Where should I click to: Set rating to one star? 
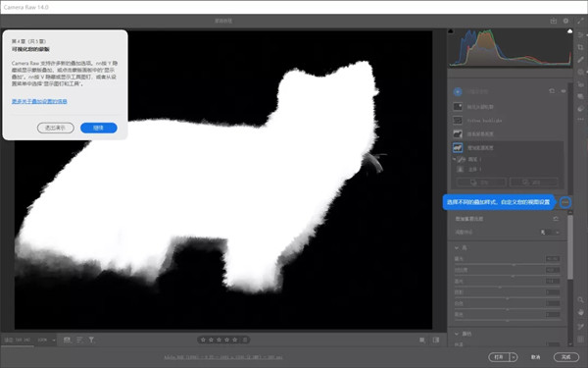(x=203, y=340)
